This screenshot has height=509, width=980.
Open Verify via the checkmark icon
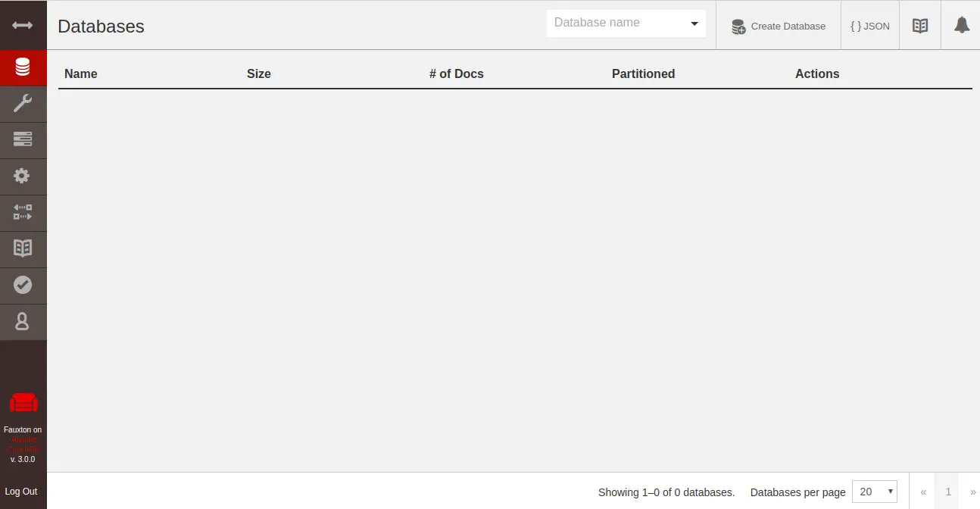(x=23, y=286)
